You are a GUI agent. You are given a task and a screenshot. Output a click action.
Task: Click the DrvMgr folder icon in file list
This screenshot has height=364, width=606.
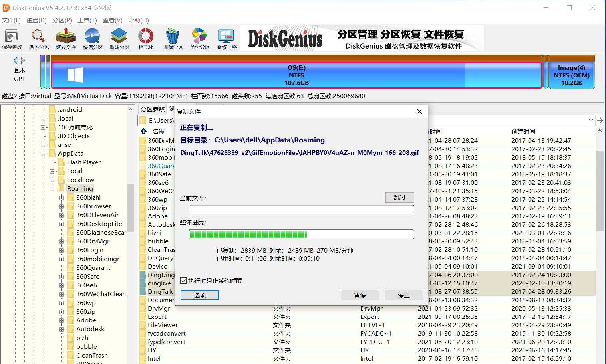click(x=143, y=308)
